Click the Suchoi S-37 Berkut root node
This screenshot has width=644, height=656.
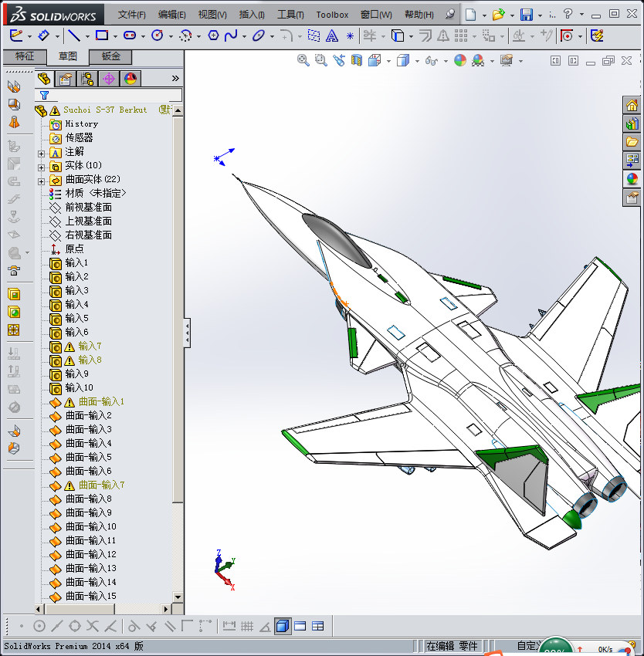105,110
